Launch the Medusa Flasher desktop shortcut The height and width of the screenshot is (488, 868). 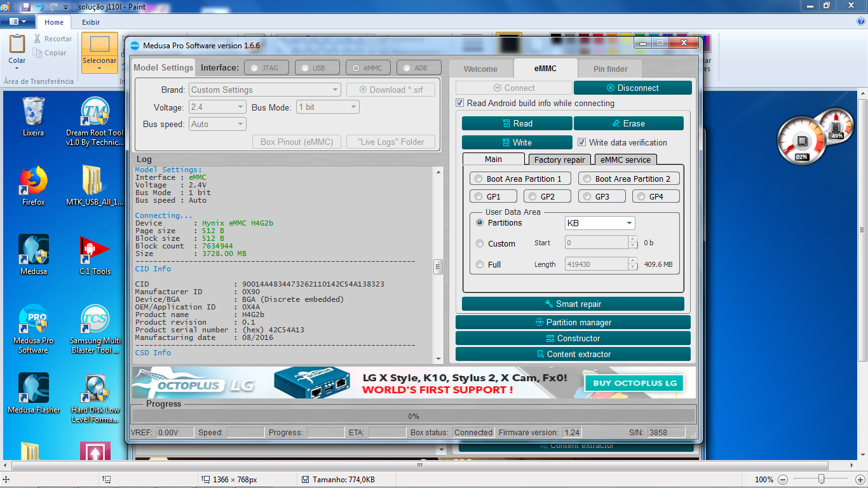33,393
